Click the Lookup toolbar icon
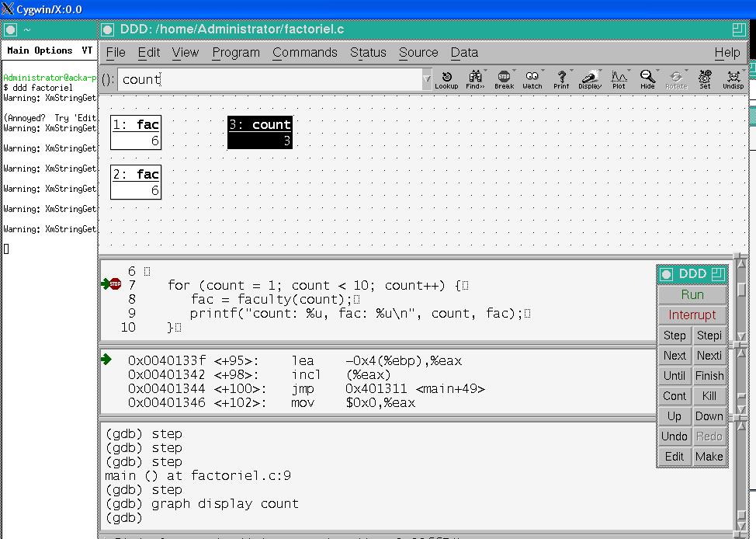The image size is (756, 539). pos(446,80)
